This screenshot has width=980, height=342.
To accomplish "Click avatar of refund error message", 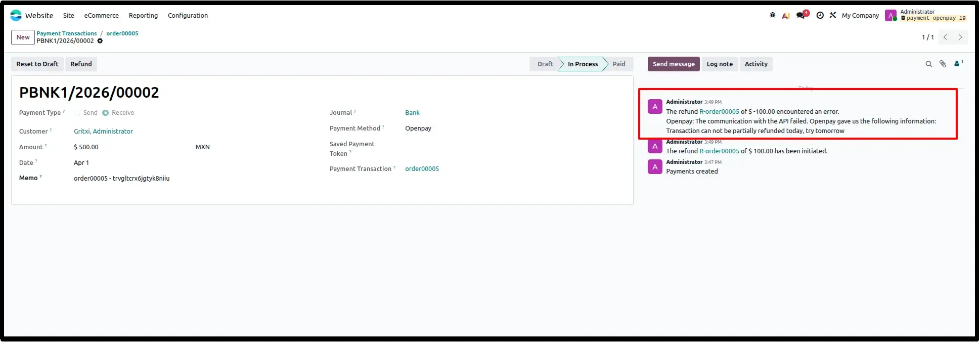I will coord(655,107).
